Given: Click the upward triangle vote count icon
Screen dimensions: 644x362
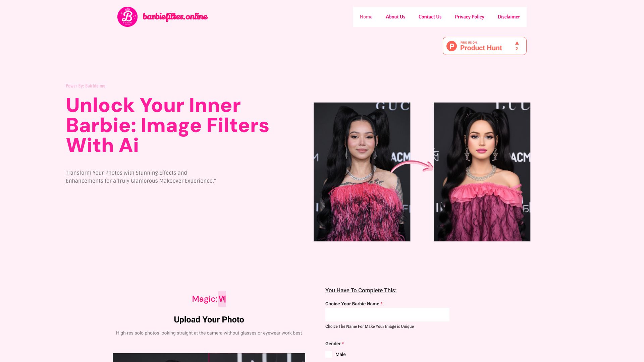Looking at the screenshot, I should 517,43.
